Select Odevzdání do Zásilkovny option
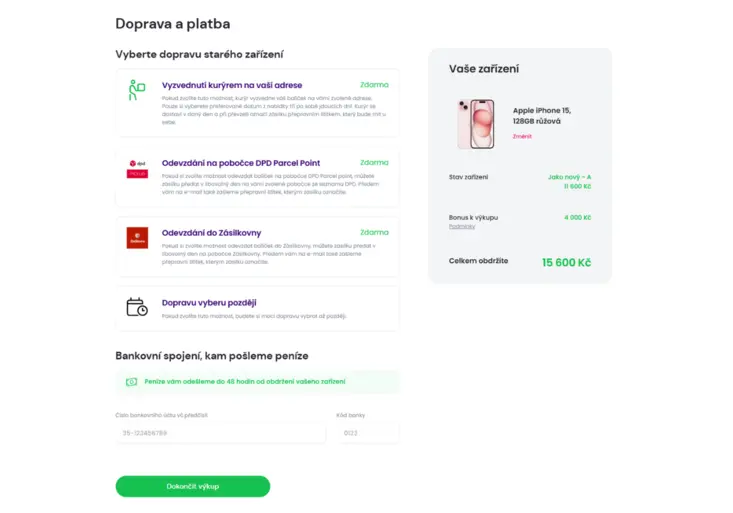This screenshot has width=733, height=513. click(257, 246)
